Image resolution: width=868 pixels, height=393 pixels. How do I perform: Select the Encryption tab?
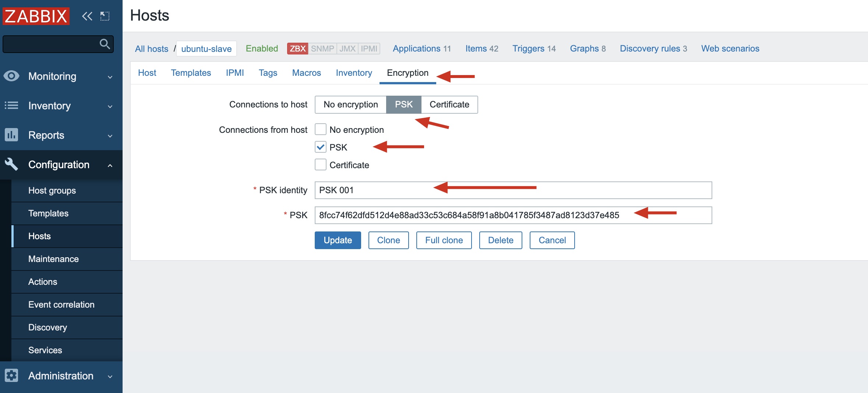click(407, 73)
